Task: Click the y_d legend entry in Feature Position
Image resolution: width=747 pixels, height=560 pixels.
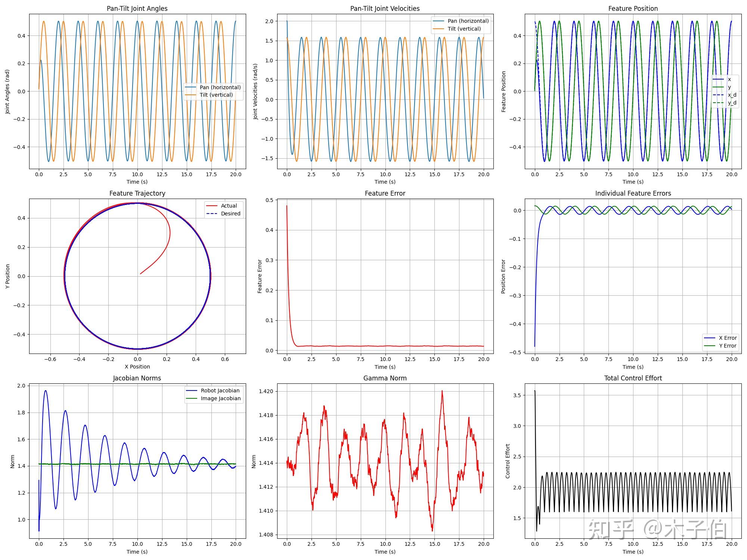Action: (732, 103)
